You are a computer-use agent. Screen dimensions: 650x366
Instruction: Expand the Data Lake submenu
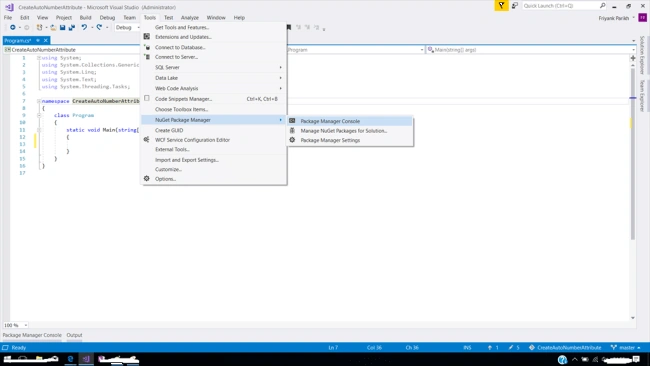(213, 78)
